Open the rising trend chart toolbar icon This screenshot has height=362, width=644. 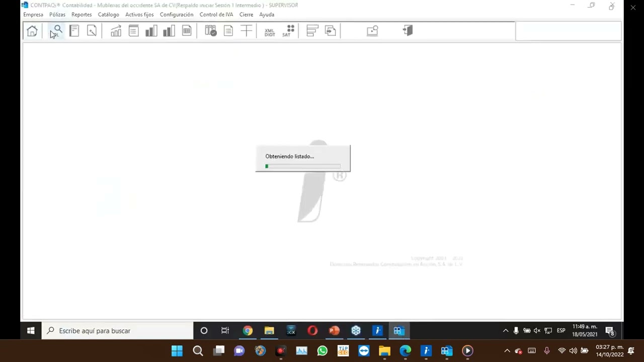pyautogui.click(x=116, y=31)
